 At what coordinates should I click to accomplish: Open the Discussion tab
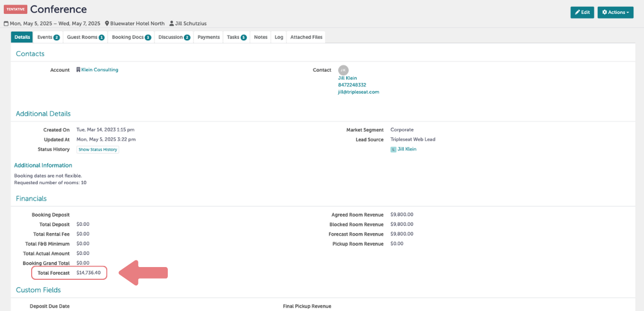tap(174, 37)
